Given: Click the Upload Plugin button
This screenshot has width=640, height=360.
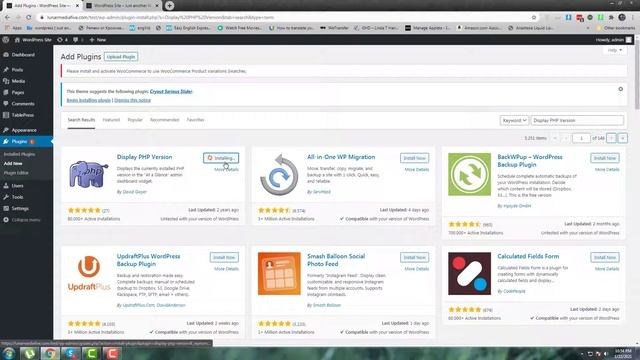Looking at the screenshot, I should pos(121,57).
